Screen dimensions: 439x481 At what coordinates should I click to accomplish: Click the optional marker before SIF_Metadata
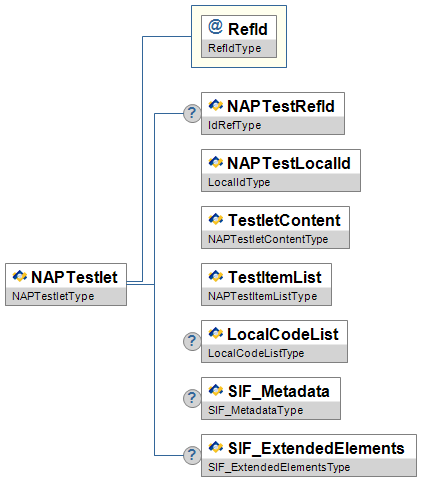coord(192,398)
